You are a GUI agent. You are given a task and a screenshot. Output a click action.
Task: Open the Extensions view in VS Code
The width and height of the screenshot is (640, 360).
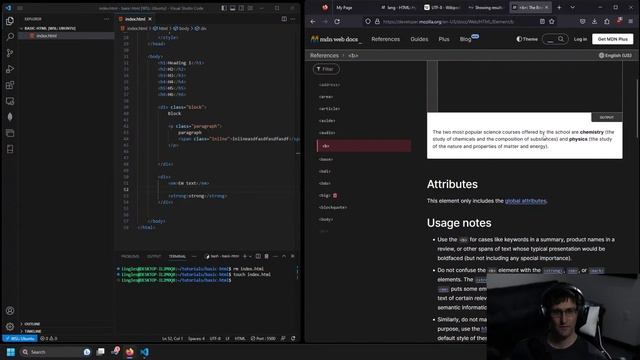pyautogui.click(x=10, y=85)
